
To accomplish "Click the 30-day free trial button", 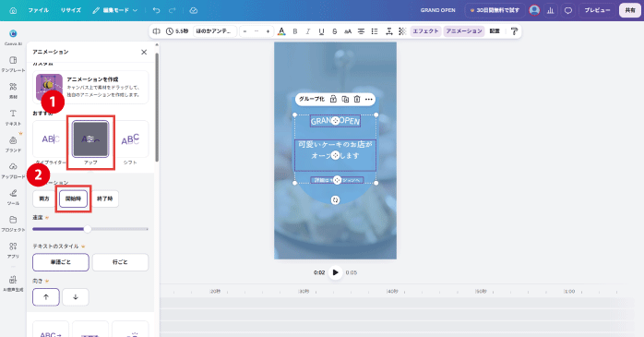I will point(495,10).
